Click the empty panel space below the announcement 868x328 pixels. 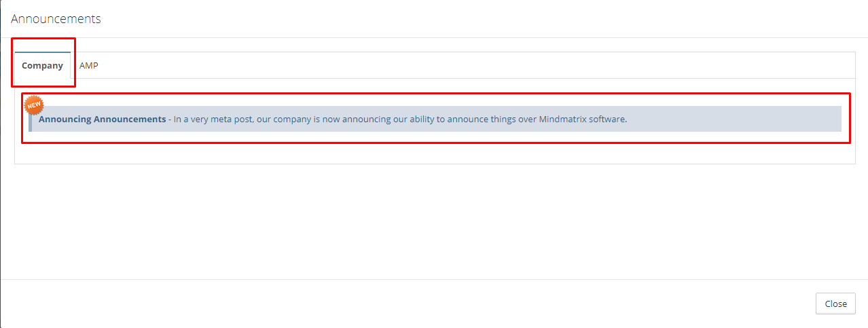point(435,148)
